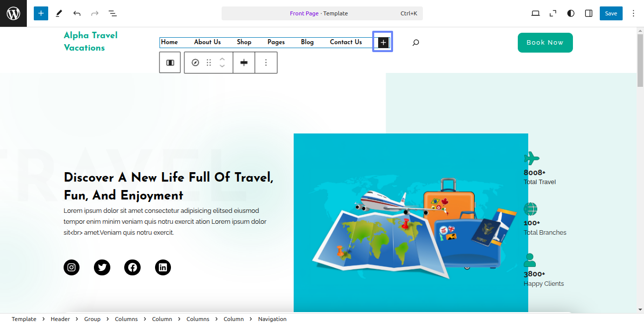Save the template changes

point(611,13)
